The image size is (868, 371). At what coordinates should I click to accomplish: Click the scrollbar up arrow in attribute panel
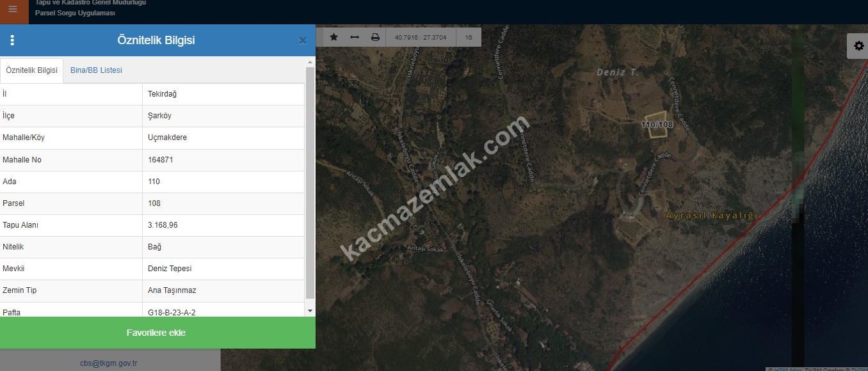[310, 63]
